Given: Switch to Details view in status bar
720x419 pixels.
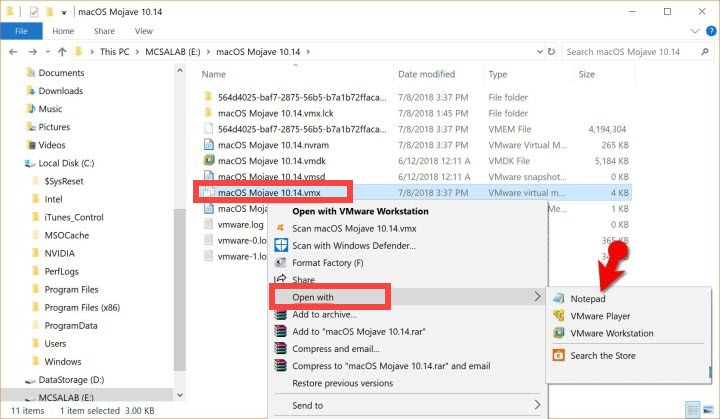Looking at the screenshot, I should (x=690, y=410).
